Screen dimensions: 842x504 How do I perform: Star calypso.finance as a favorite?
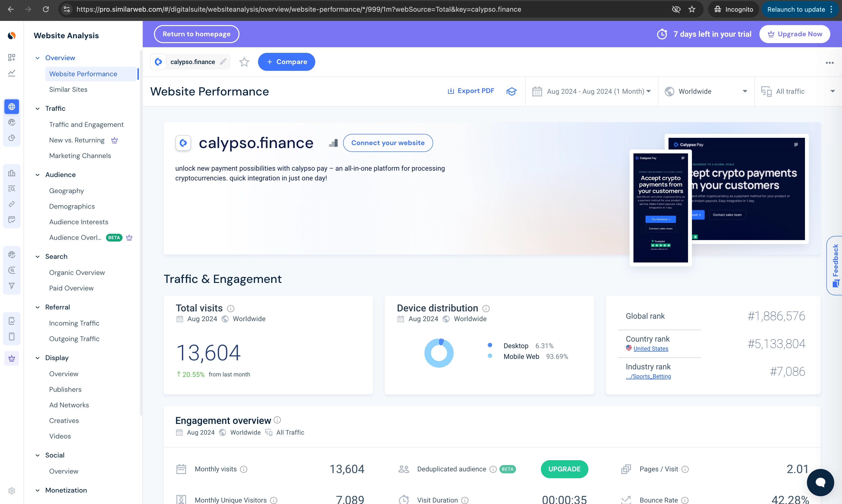244,62
